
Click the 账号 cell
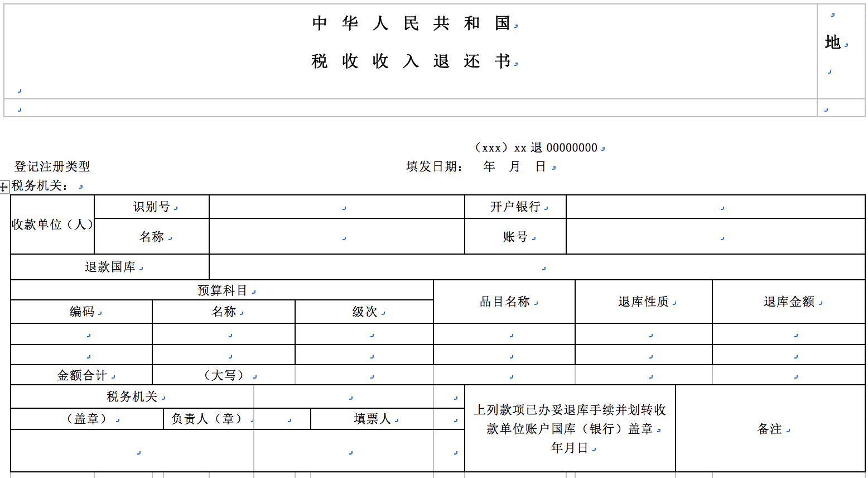pyautogui.click(x=515, y=236)
